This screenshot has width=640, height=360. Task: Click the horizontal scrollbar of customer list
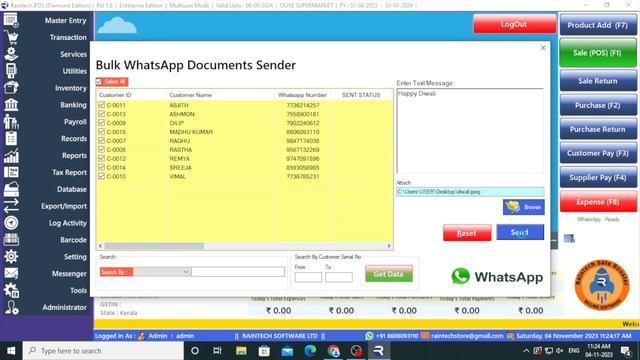click(x=154, y=246)
